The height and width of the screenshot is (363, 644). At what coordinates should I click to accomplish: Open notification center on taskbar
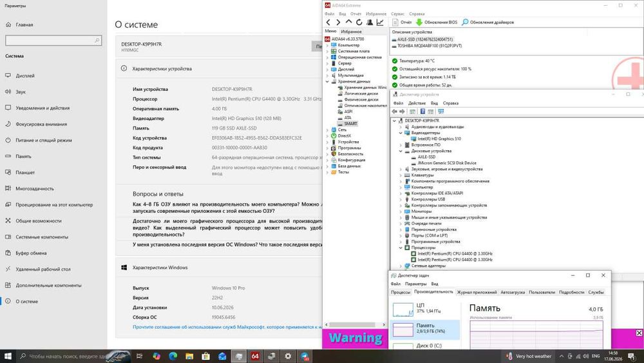click(x=632, y=356)
